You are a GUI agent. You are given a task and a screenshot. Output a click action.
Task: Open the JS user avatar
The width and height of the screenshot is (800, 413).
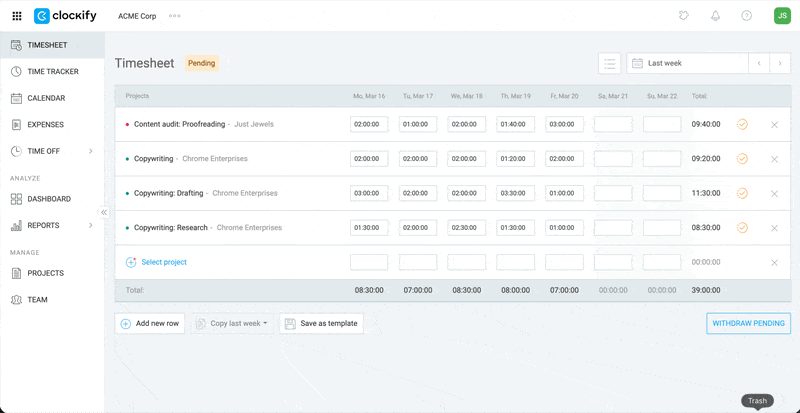781,16
